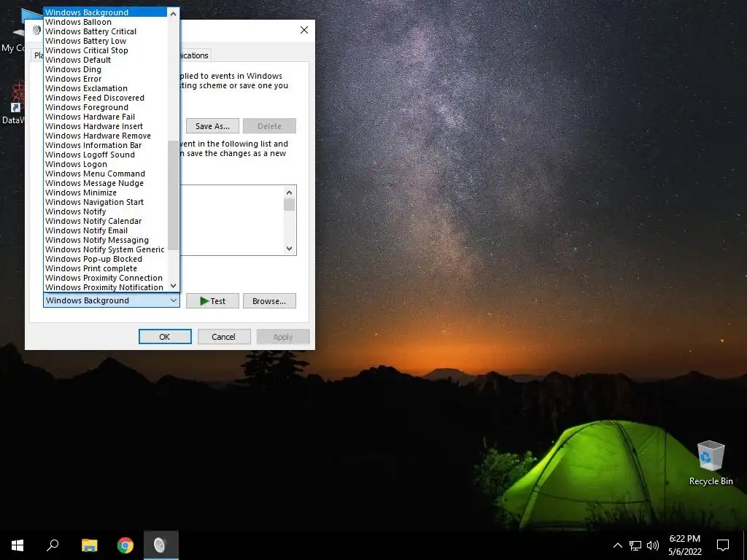The height and width of the screenshot is (560, 747).
Task: Choose Windows Feed Discovered sound
Action: click(x=106, y=98)
